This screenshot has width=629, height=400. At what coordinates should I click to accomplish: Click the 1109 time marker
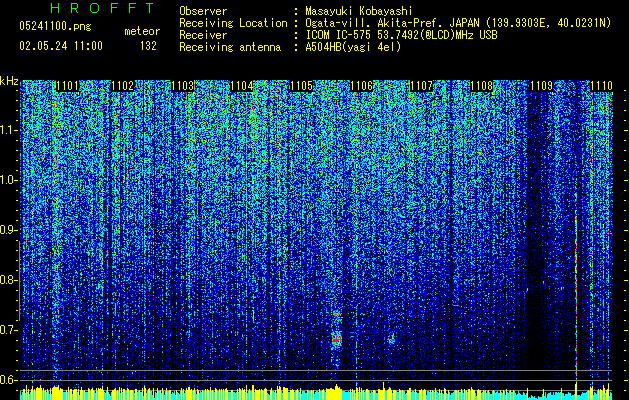point(541,86)
